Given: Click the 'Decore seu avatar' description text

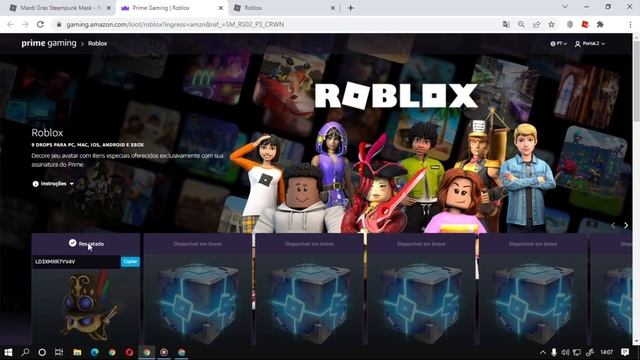Looking at the screenshot, I should click(127, 160).
